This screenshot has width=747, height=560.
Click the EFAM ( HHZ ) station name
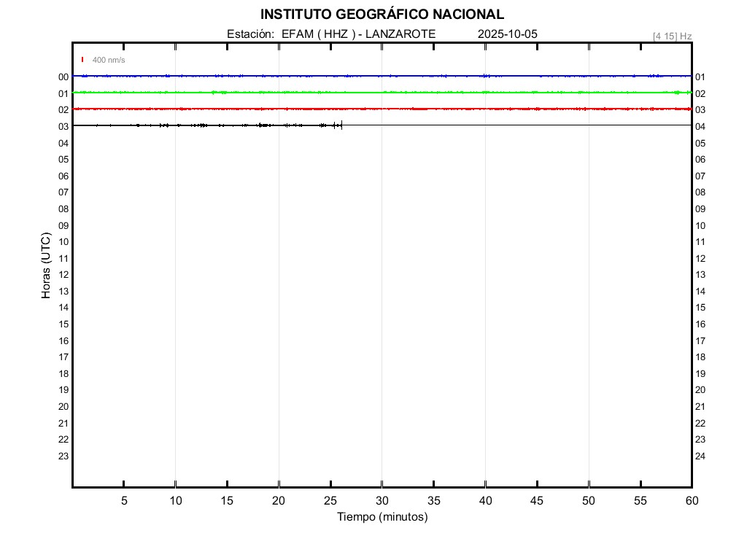coord(319,34)
